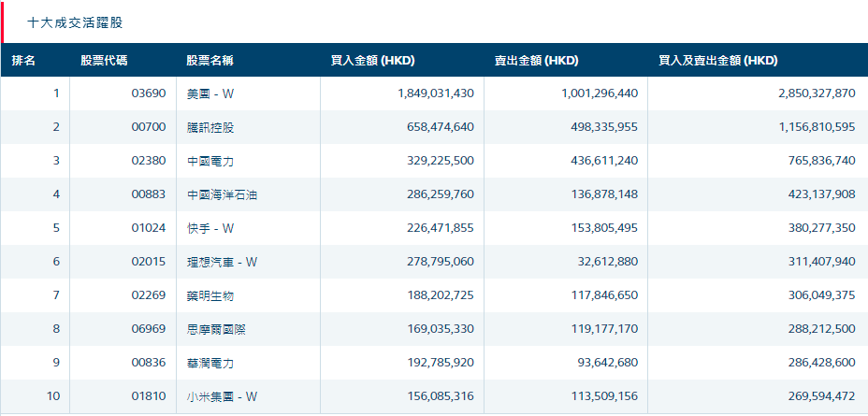Screen dimensions: 868x416
Task: Select stock name 思摩爾國際
Action: click(216, 329)
